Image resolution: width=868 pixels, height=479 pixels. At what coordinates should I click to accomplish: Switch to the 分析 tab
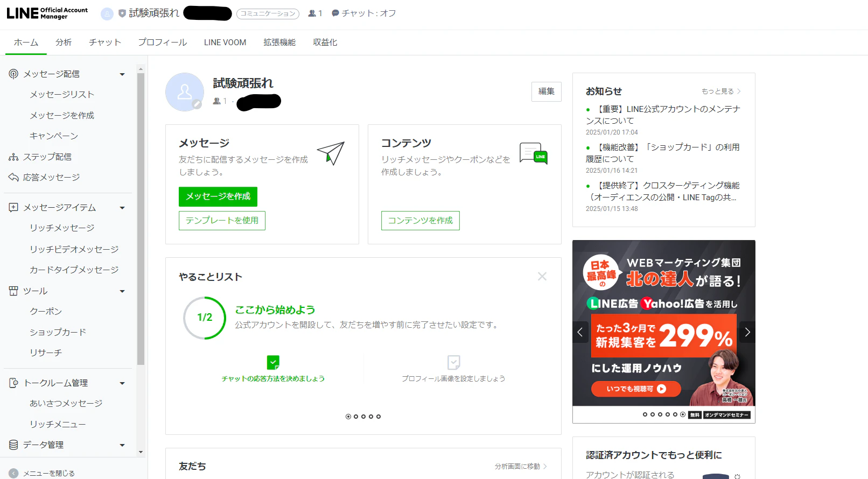64,43
